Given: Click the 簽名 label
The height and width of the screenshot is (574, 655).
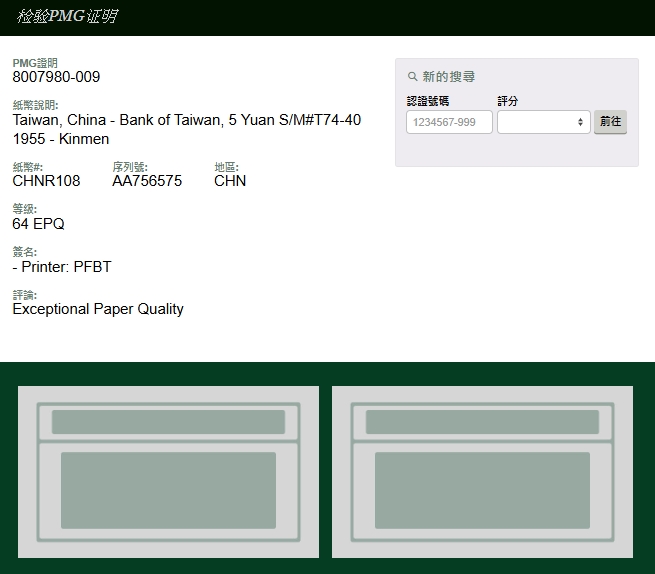Looking at the screenshot, I should click(x=25, y=252).
